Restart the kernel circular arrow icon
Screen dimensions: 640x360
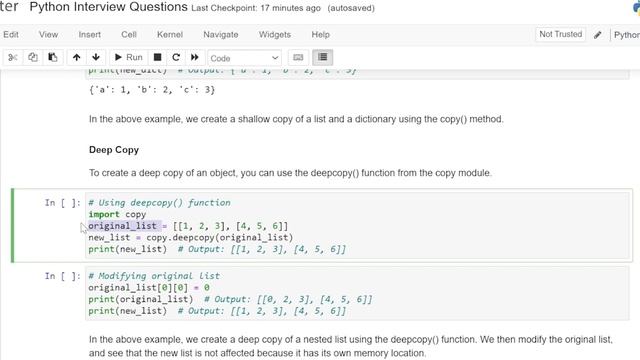point(176,58)
